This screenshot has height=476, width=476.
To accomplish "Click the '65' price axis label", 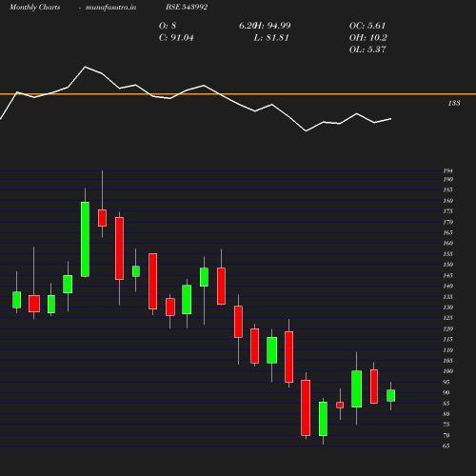I will pos(446,446).
